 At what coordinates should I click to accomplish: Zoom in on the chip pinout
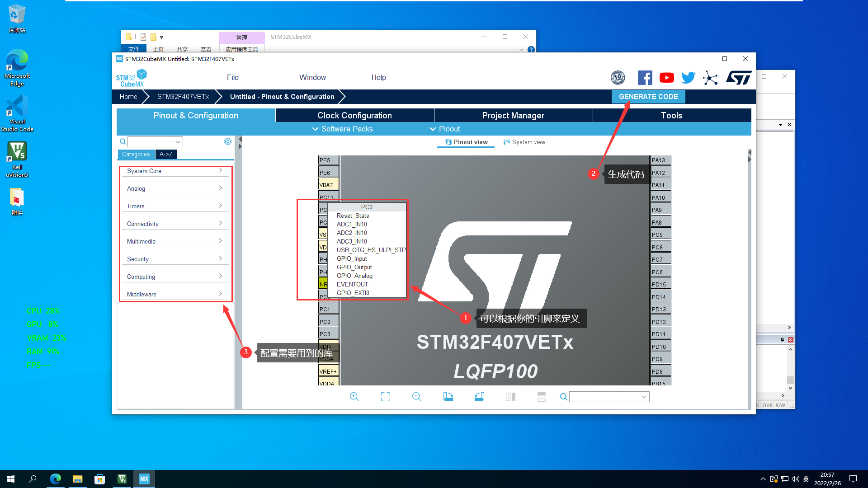(x=354, y=397)
